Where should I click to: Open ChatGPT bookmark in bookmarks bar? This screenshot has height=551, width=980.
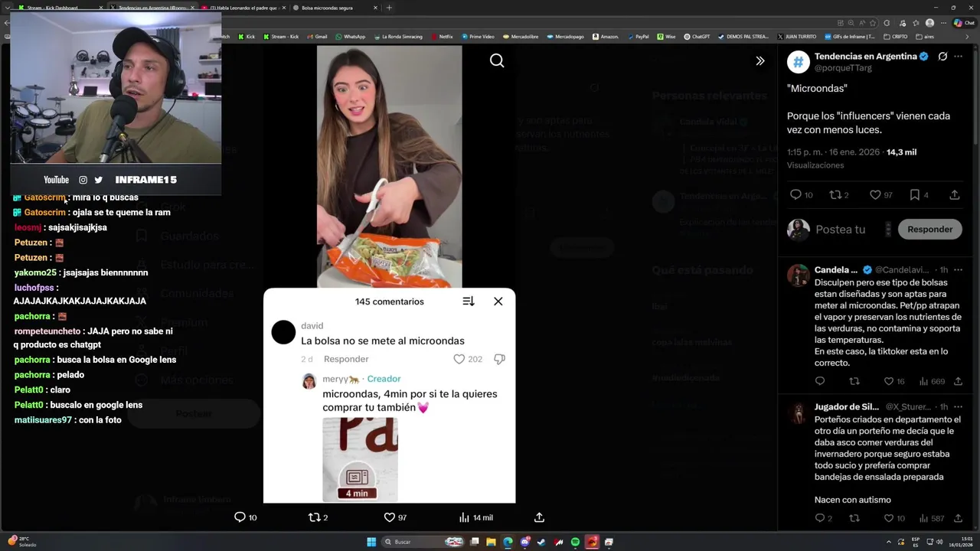pyautogui.click(x=697, y=36)
